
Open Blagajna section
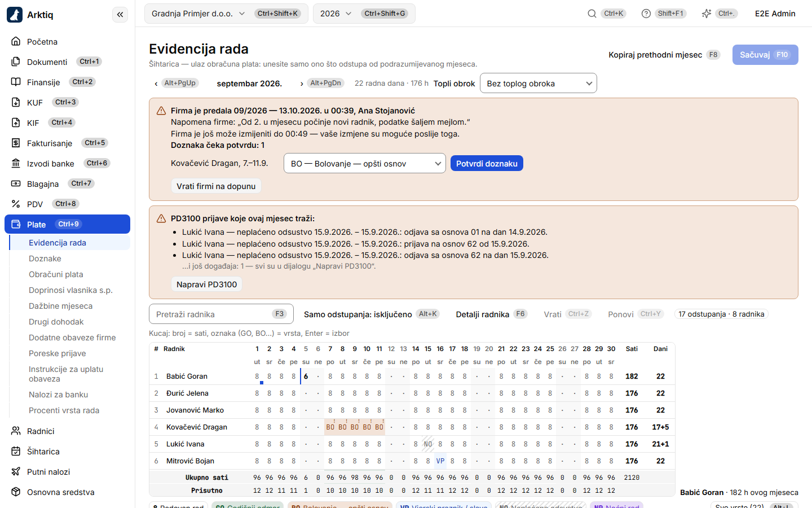[67, 184]
